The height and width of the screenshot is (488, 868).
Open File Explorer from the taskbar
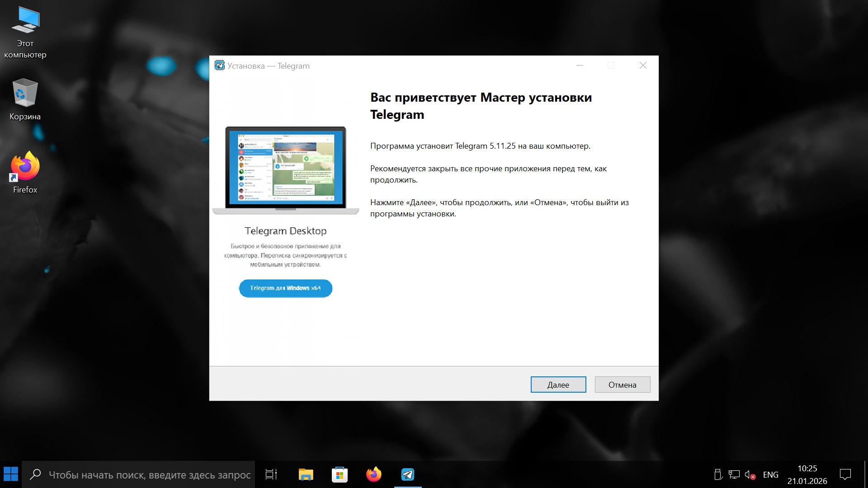click(306, 474)
